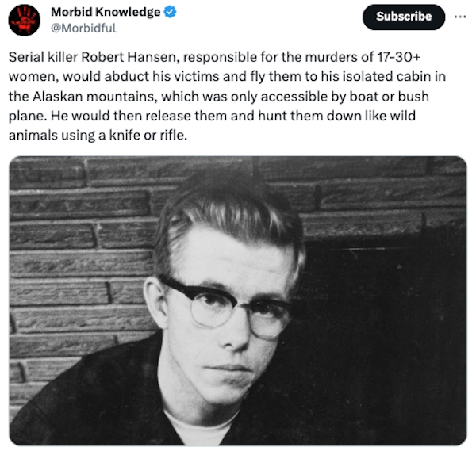Screen dimensions: 476x455
Task: Visit the @Morbidful handle link
Action: pyautogui.click(x=83, y=29)
